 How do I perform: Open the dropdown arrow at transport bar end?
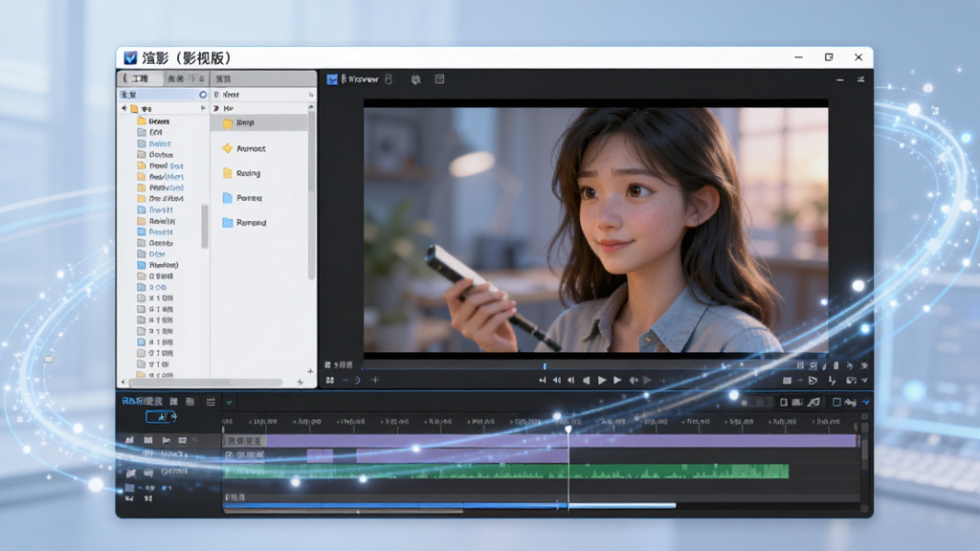click(865, 380)
